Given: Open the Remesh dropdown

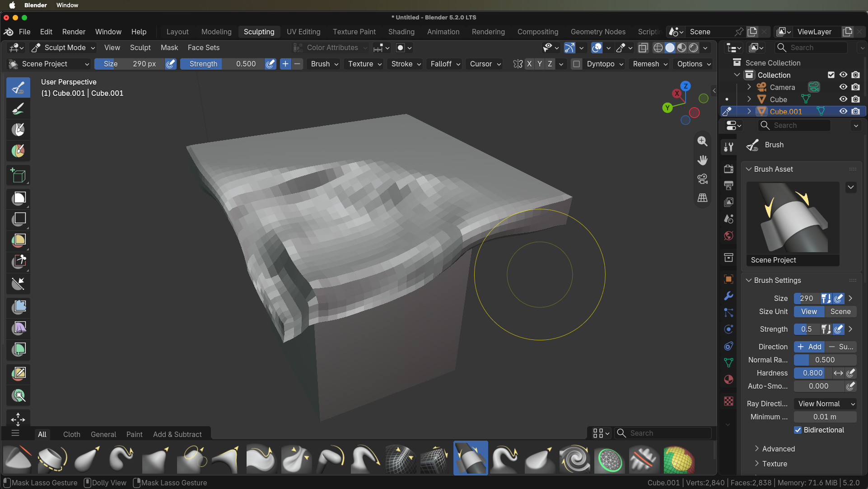Looking at the screenshot, I should tap(650, 64).
